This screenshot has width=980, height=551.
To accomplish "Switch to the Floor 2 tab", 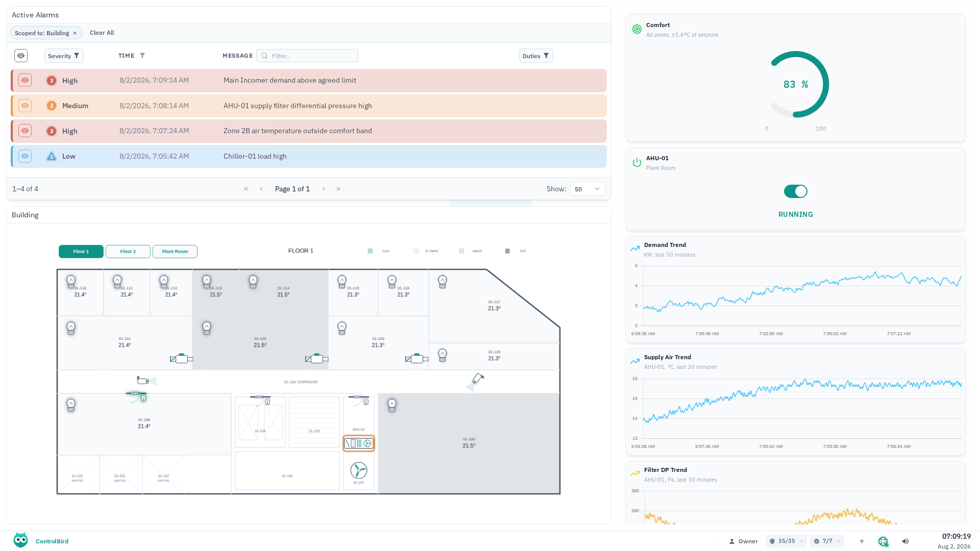I will (x=128, y=252).
